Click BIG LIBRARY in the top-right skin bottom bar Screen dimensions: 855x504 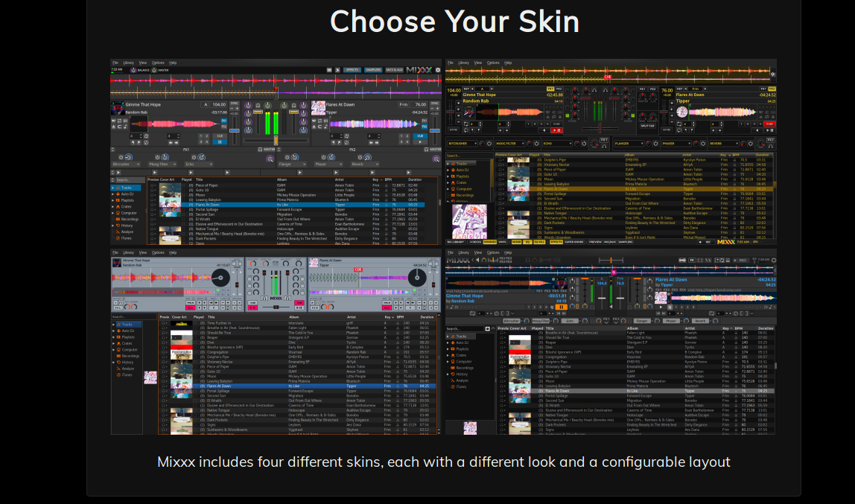pyautogui.click(x=455, y=242)
